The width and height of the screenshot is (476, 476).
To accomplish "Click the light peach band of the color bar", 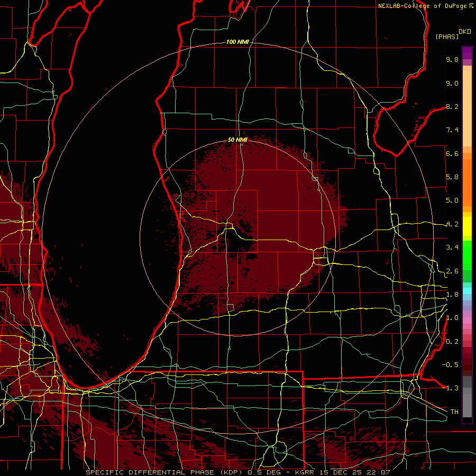I will click(x=467, y=108).
